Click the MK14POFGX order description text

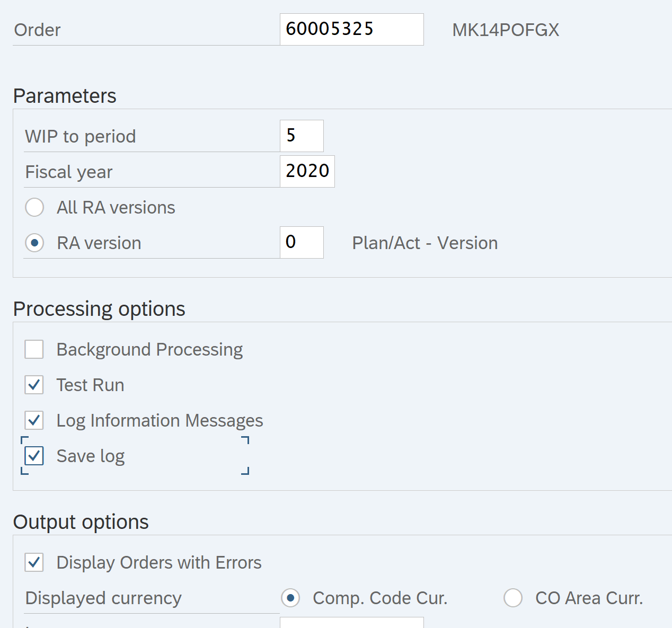pos(506,30)
